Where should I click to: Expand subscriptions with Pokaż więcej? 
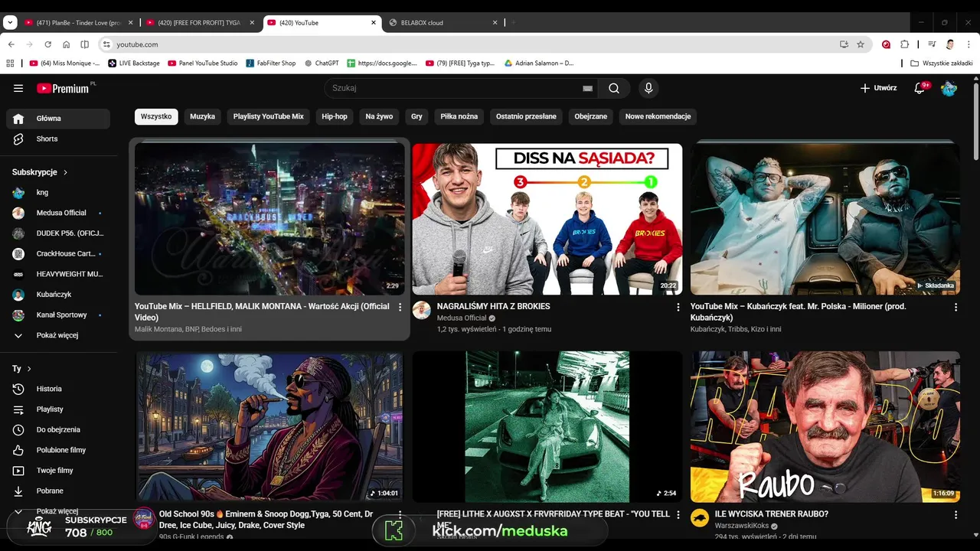pyautogui.click(x=58, y=335)
